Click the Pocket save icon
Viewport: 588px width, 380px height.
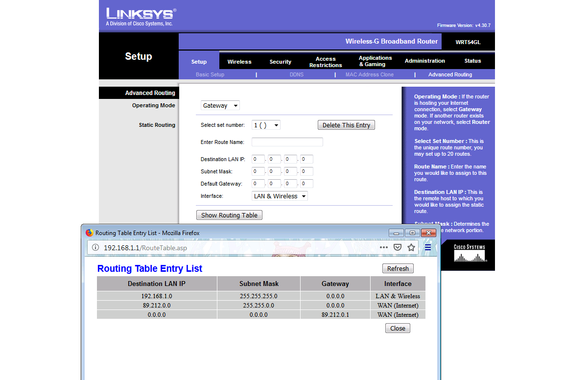point(398,248)
